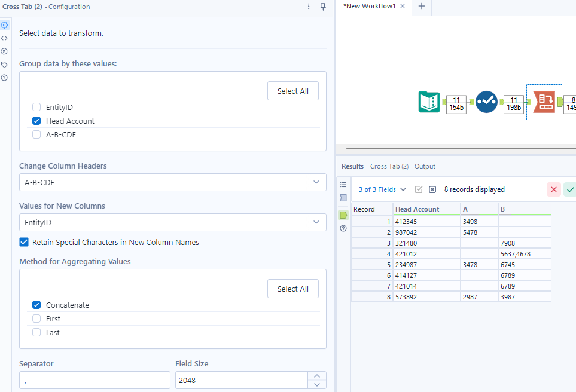The width and height of the screenshot is (576, 392).
Task: Select the Cross Tab tool on canvas
Action: coord(544,102)
